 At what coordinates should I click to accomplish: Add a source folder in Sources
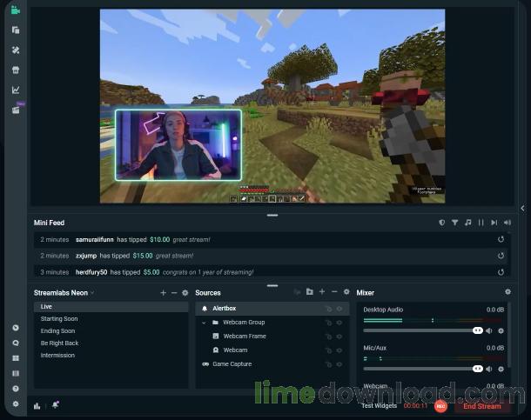coord(310,291)
